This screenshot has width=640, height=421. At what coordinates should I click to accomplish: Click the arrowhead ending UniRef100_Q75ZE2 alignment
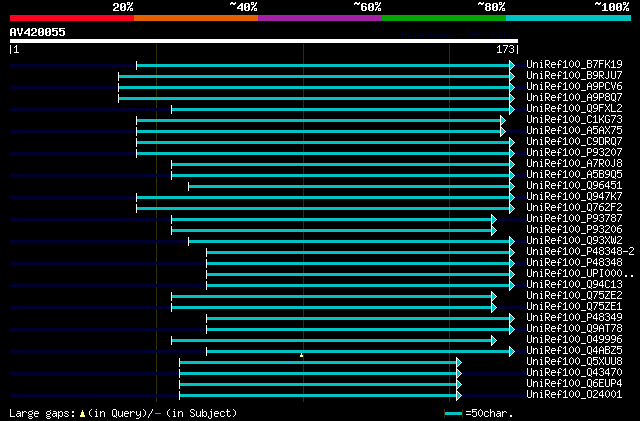[x=494, y=296]
